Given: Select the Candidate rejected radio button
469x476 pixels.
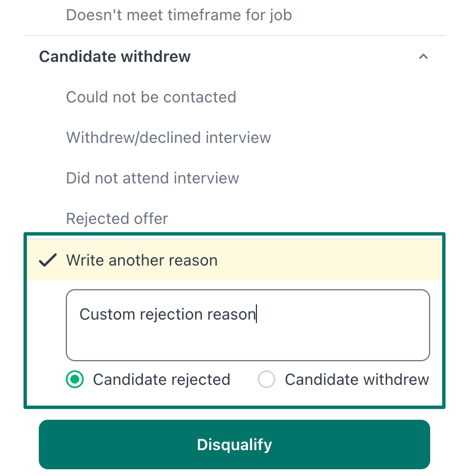Looking at the screenshot, I should 75,380.
